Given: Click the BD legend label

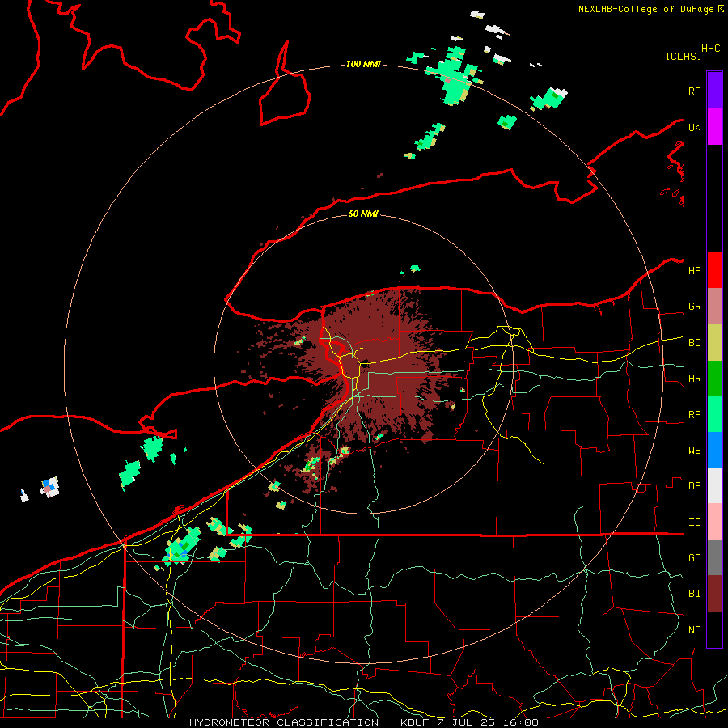Looking at the screenshot, I should point(694,343).
